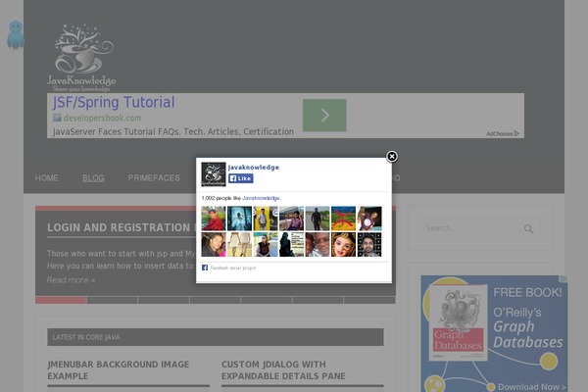The image size is (588, 392).
Task: Click the flag image profile photo in top row
Action: [343, 219]
